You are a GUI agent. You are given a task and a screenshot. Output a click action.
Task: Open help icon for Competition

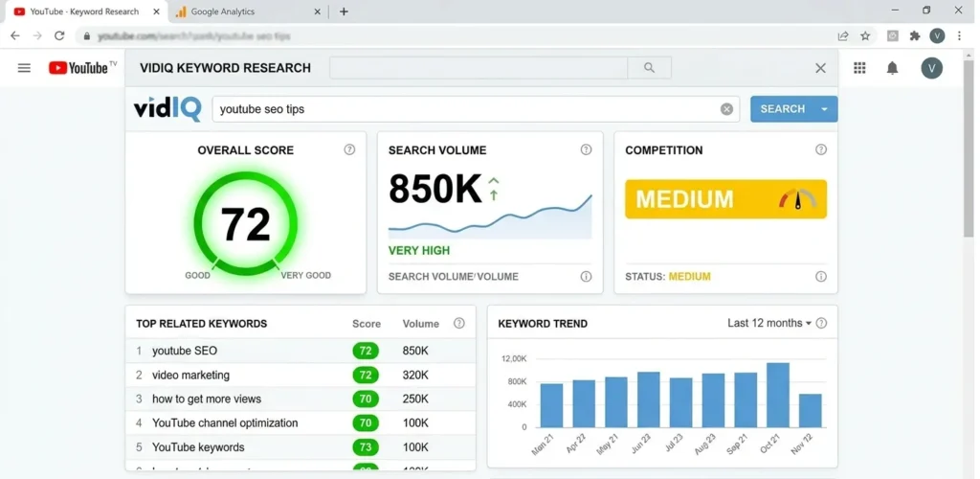(x=820, y=149)
